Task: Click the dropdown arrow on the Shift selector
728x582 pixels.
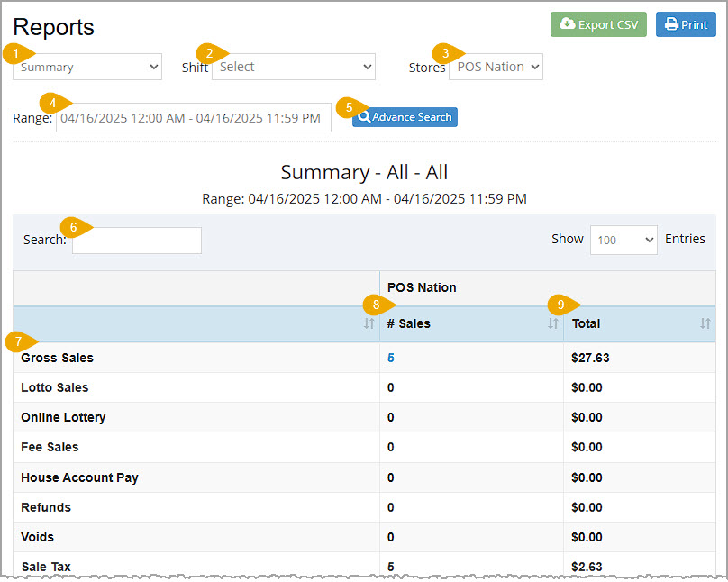Action: pyautogui.click(x=369, y=66)
